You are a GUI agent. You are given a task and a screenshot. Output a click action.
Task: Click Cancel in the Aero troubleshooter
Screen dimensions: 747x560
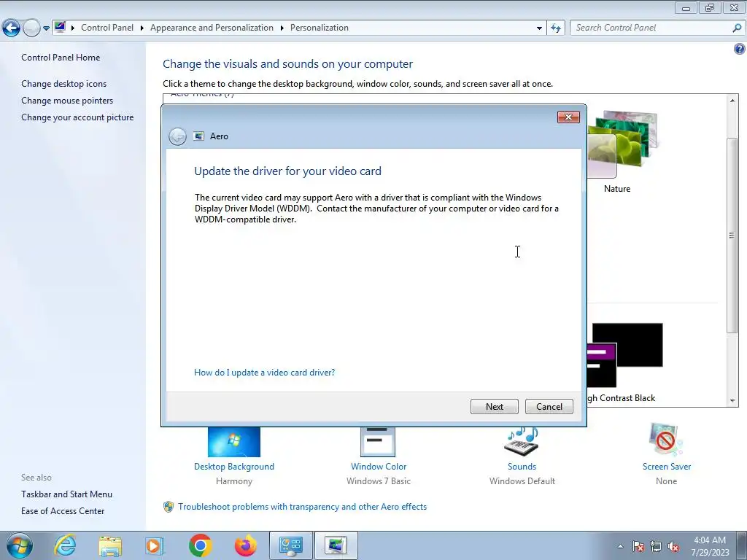(x=549, y=407)
